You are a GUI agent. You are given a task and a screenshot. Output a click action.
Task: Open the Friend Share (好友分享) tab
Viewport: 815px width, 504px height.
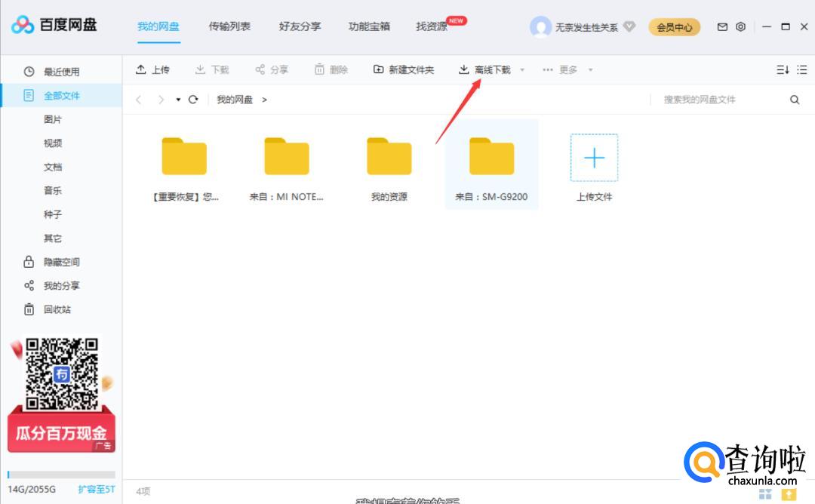pyautogui.click(x=300, y=26)
